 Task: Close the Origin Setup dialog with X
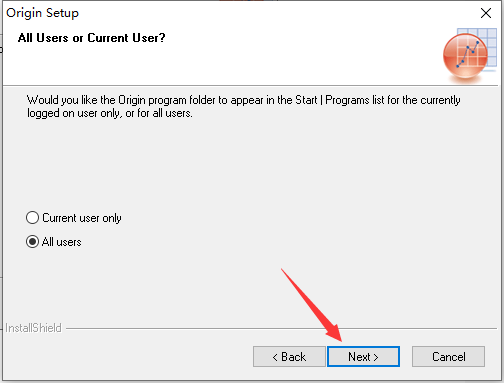486,13
